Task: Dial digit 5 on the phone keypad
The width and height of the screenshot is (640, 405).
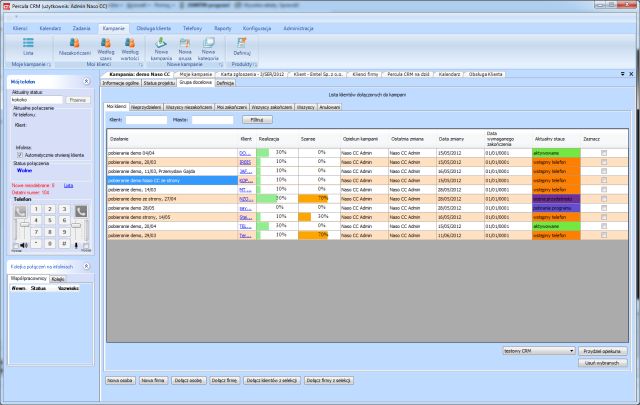Action: click(50, 220)
